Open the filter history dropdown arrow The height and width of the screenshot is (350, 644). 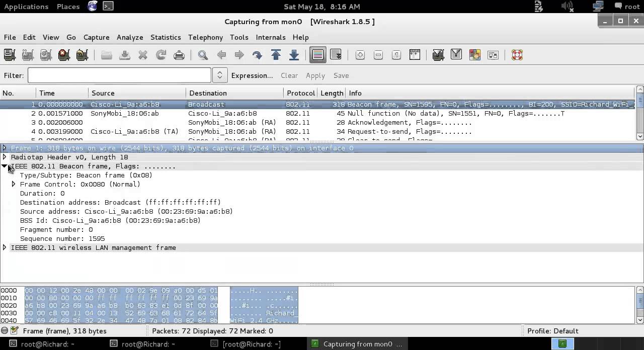pos(219,75)
